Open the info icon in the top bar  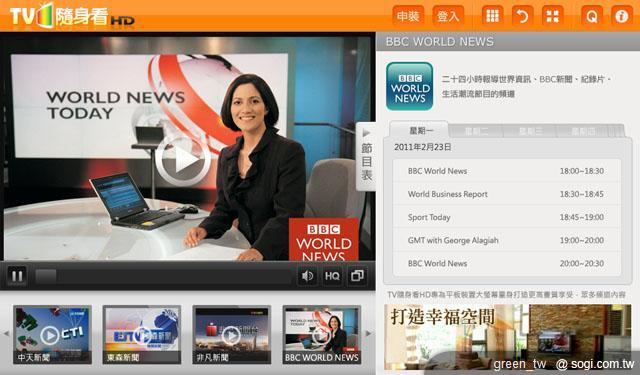click(x=622, y=16)
